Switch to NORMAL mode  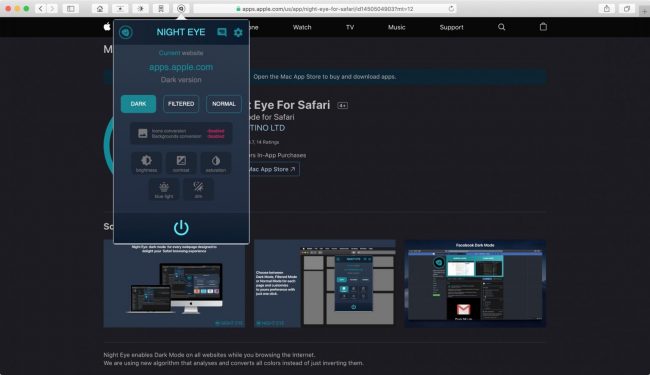pyautogui.click(x=224, y=104)
